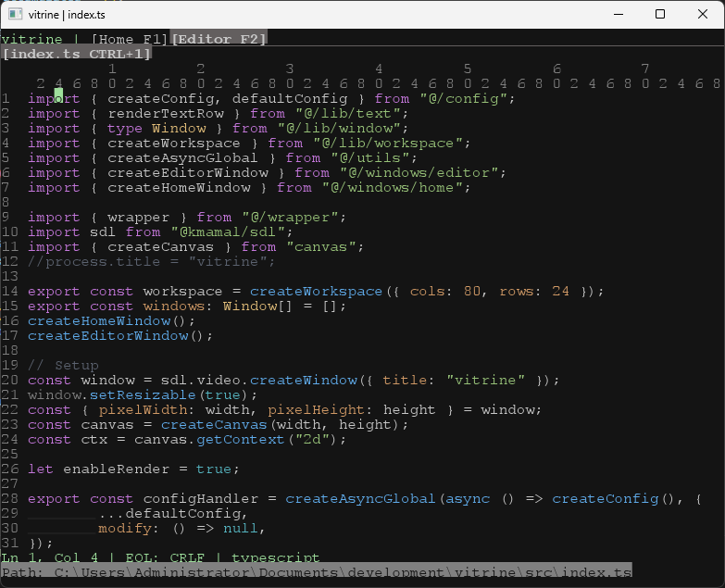Maximize the vitrine window
Viewport: 725px width, 588px height.
[660, 14]
